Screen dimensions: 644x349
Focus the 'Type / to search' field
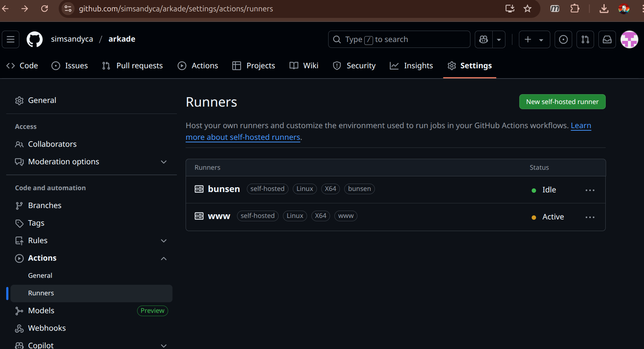tap(399, 39)
